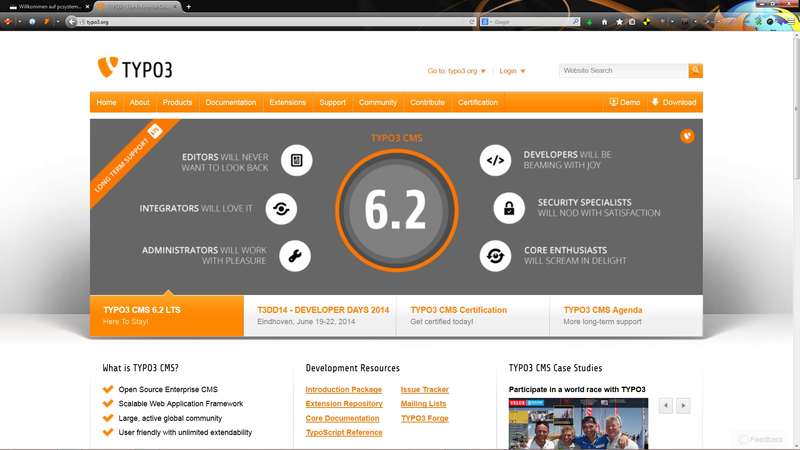Click the Download button in navigation bar
This screenshot has height=450, width=800.
pos(674,103)
